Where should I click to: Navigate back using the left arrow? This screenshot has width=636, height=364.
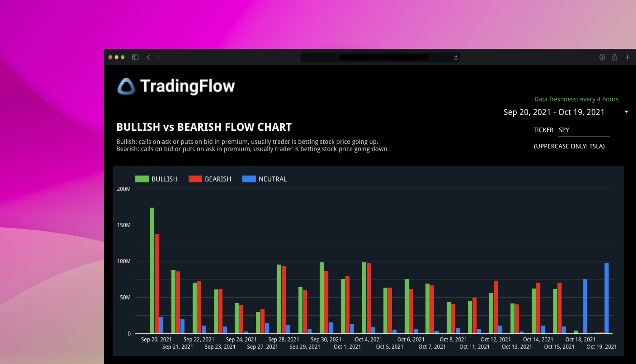[148, 57]
